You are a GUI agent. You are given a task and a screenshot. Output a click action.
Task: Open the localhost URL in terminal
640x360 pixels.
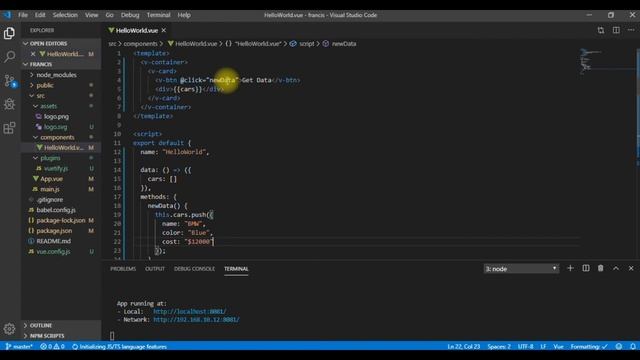coord(189,311)
